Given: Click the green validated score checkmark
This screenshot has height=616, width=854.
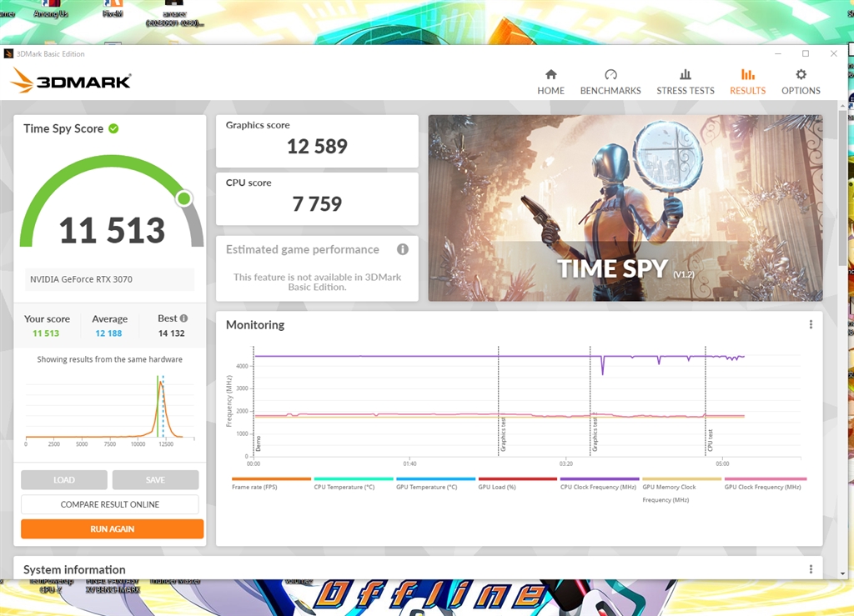Looking at the screenshot, I should [113, 128].
